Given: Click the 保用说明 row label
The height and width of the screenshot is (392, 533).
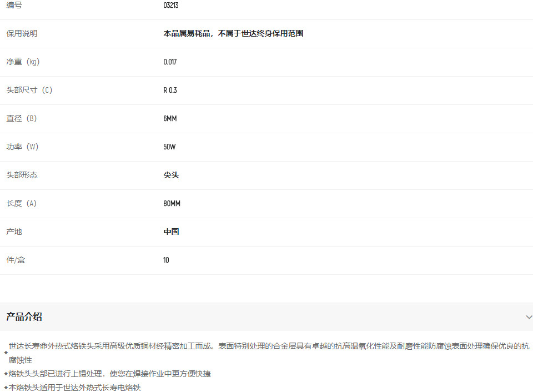Looking at the screenshot, I should click(22, 33).
